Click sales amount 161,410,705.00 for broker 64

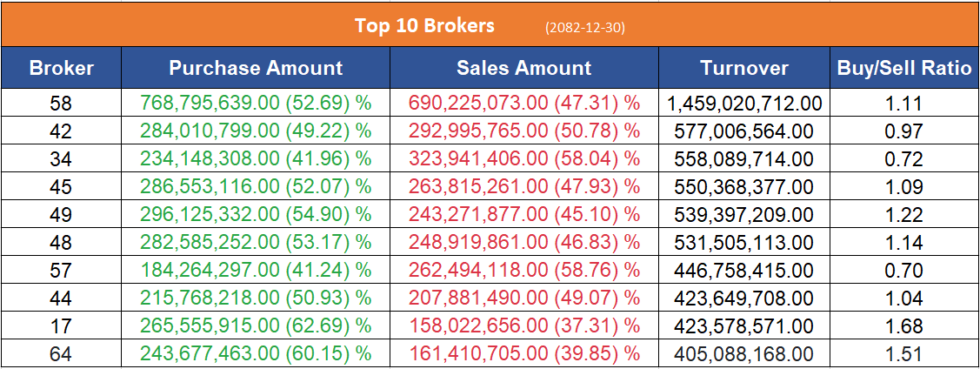(x=523, y=354)
